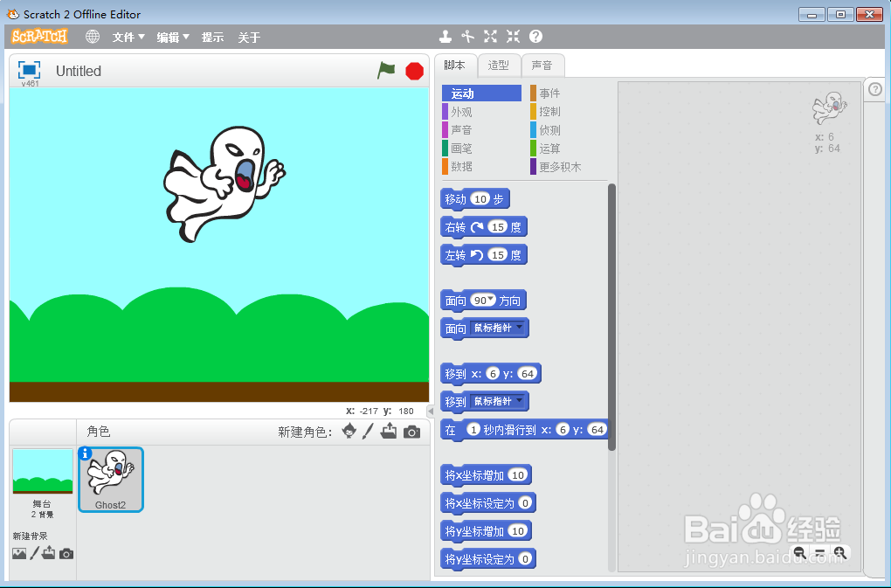
Task: Select the 运动 block category
Action: tap(482, 93)
